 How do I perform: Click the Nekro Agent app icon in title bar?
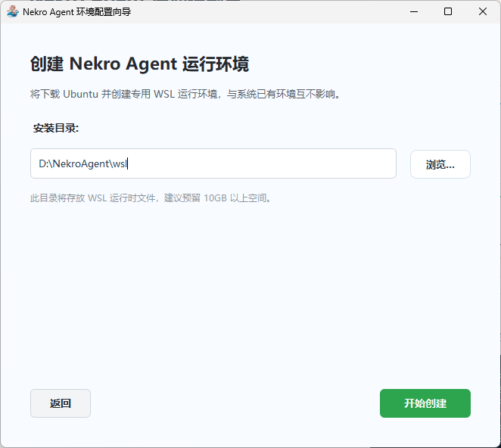[x=13, y=11]
